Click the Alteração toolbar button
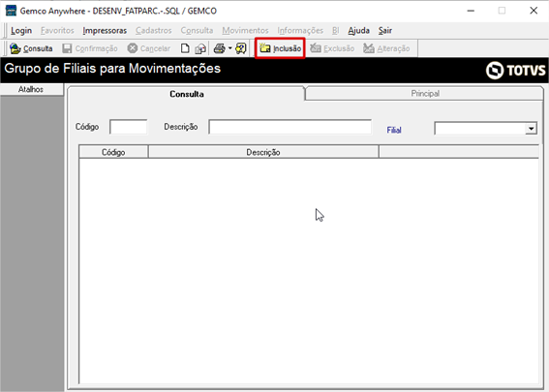Viewport: 549px width, 392px height. click(x=386, y=48)
